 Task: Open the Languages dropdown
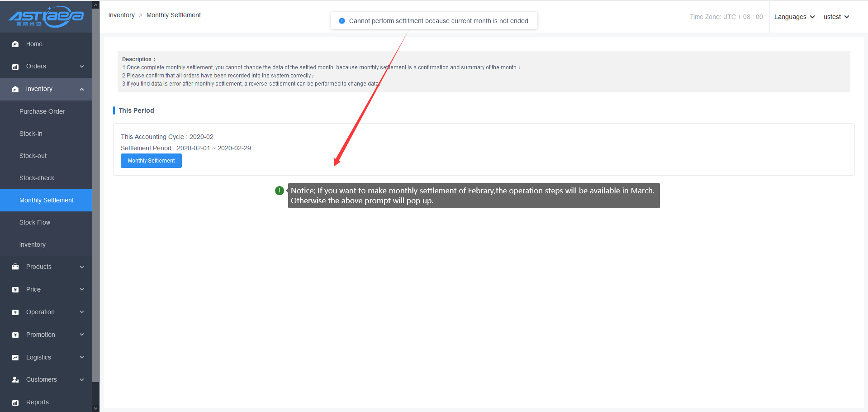(x=794, y=17)
